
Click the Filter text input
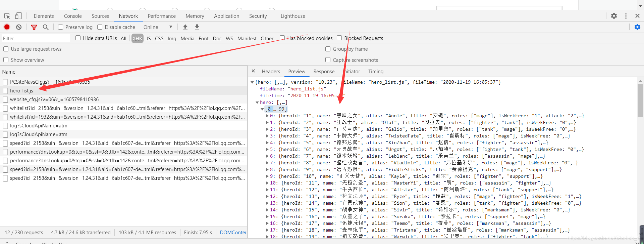(x=36, y=38)
